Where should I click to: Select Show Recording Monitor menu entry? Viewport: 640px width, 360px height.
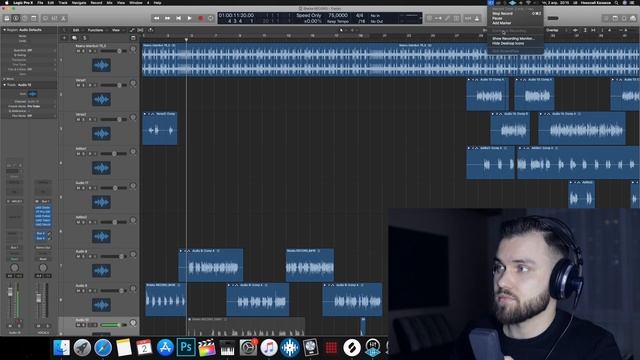[x=516, y=38]
